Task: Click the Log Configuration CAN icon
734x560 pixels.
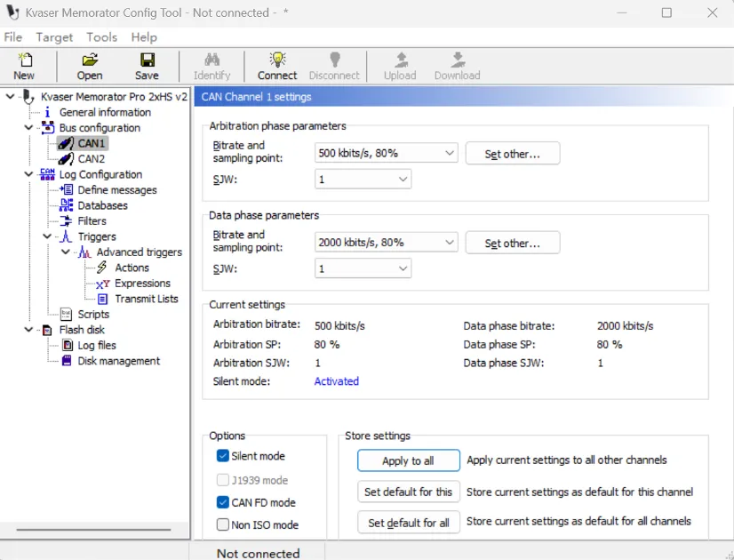Action: [47, 174]
